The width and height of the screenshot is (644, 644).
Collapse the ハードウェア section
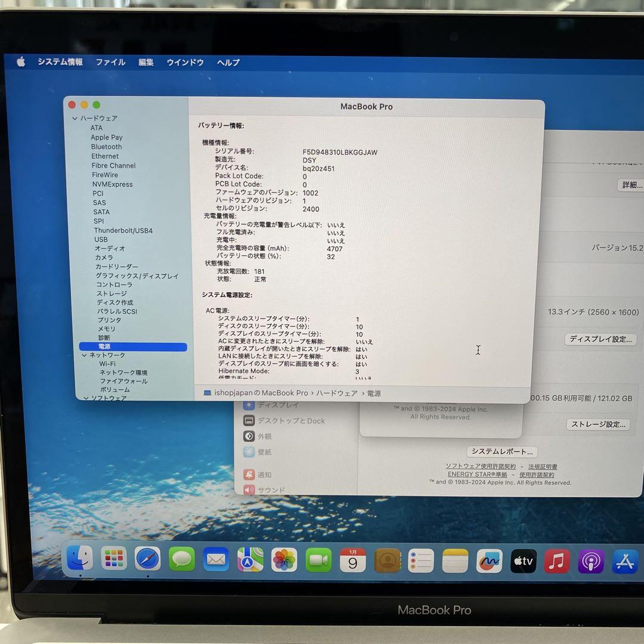pyautogui.click(x=75, y=118)
